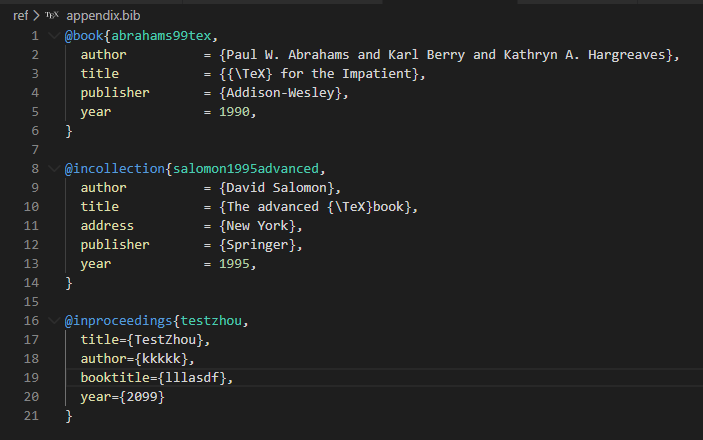Viewport: 703px width, 440px height.
Task: Click the closing brace on line 6
Action: pos(69,131)
